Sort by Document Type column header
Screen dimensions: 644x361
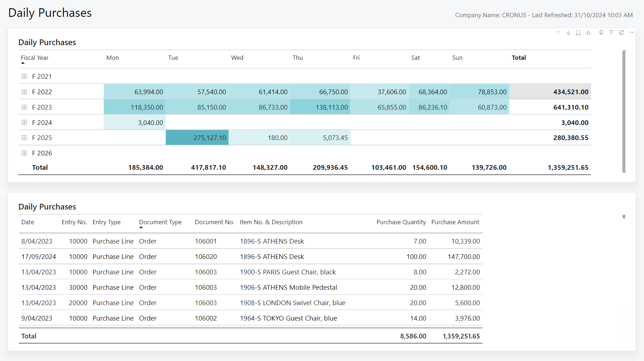click(x=160, y=222)
